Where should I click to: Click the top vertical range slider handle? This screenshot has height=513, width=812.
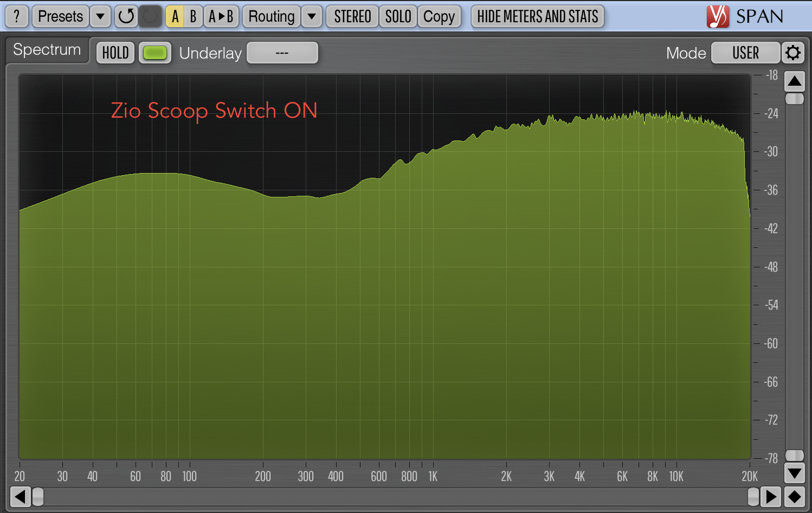[795, 99]
